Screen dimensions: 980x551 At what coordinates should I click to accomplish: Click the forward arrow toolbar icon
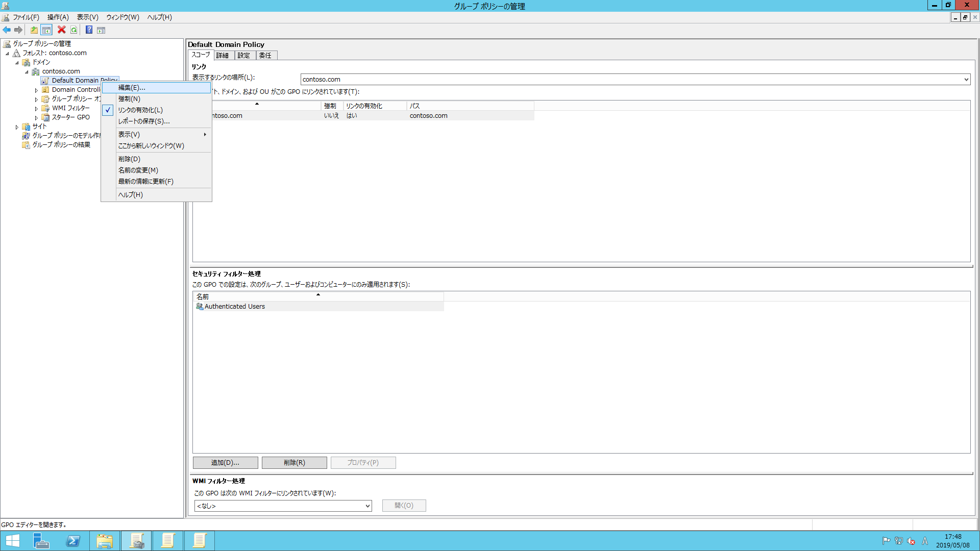[18, 30]
